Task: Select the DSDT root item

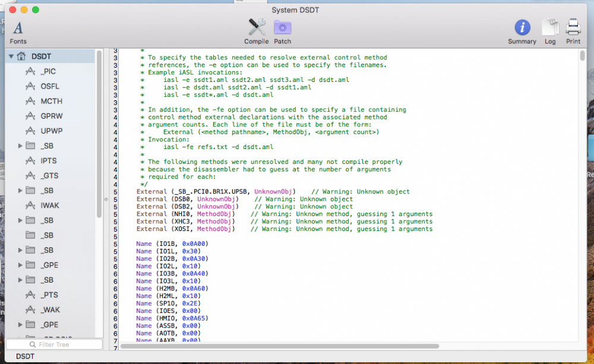Action: click(x=50, y=56)
